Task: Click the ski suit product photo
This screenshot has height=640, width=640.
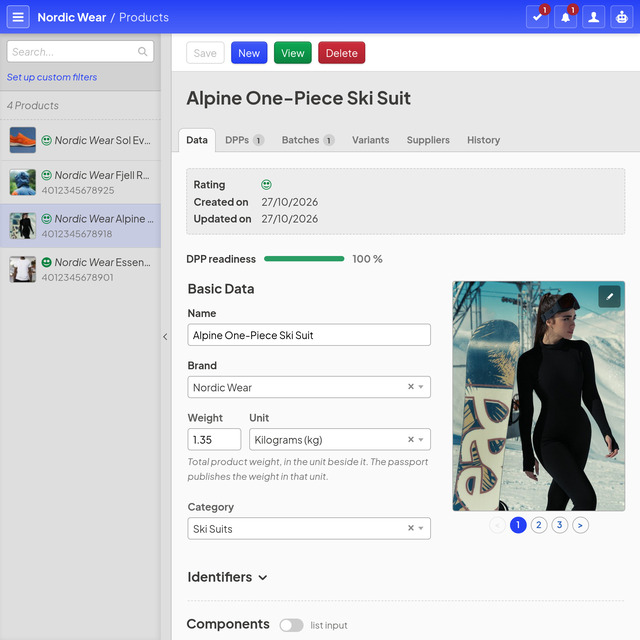Action: click(539, 396)
